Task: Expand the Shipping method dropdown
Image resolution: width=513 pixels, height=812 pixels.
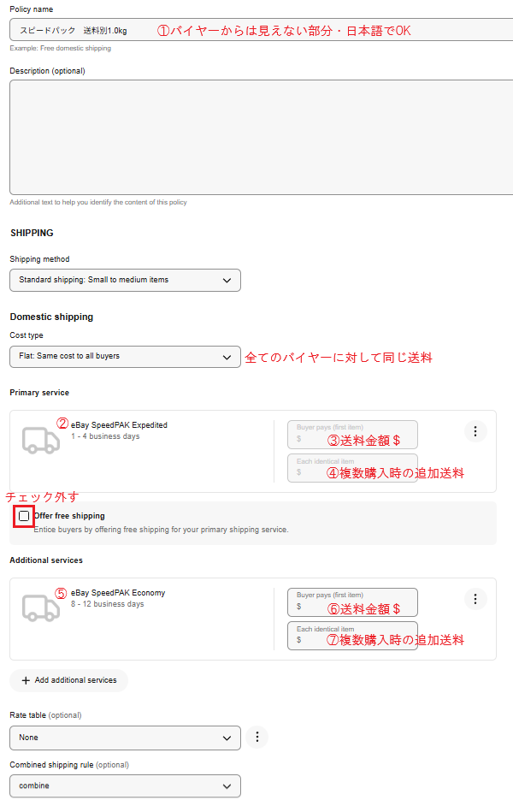Action: point(125,280)
